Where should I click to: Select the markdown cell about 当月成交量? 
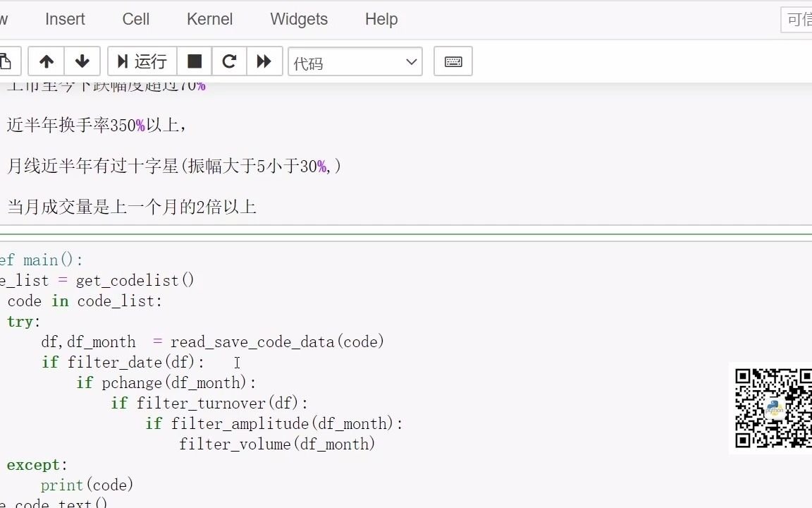pos(130,207)
